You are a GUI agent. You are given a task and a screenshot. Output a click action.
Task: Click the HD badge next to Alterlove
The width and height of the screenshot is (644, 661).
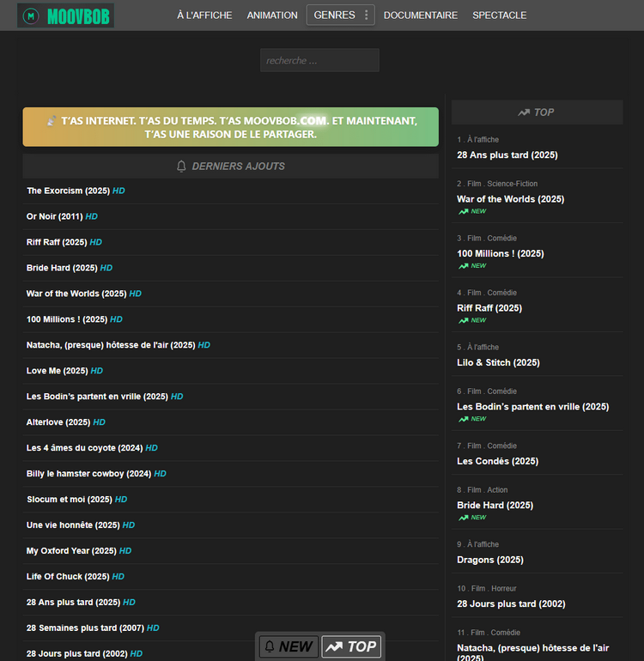[99, 422]
